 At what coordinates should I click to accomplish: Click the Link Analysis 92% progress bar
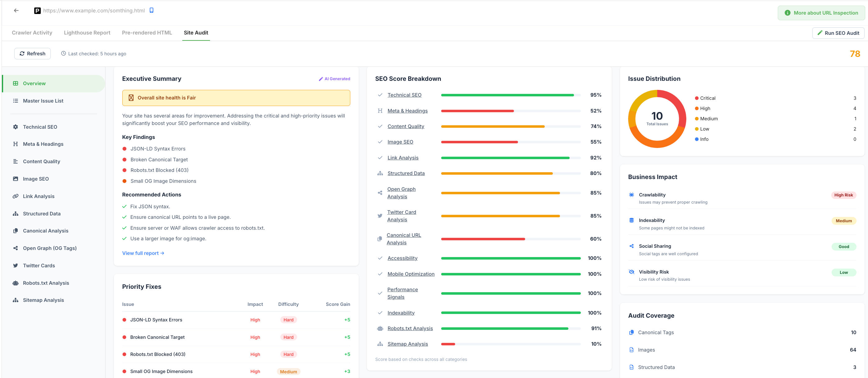(x=511, y=158)
